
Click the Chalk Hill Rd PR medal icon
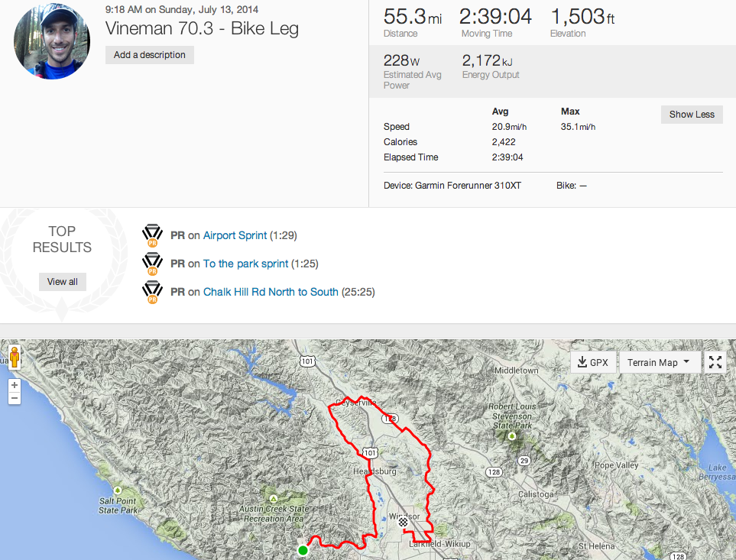tap(152, 292)
